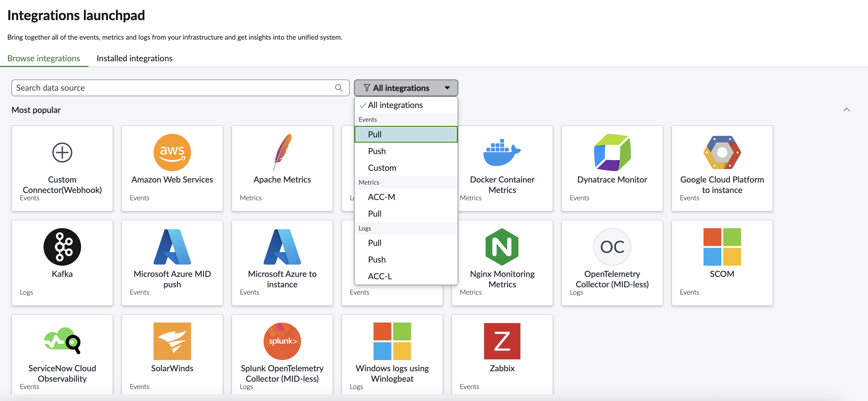
Task: Open the All integrations filter dropdown
Action: point(406,88)
